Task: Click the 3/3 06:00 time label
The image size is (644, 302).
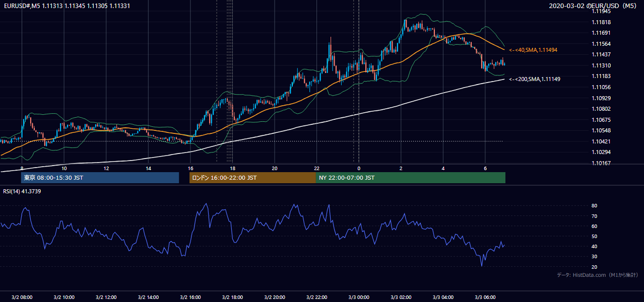Action: [485, 297]
